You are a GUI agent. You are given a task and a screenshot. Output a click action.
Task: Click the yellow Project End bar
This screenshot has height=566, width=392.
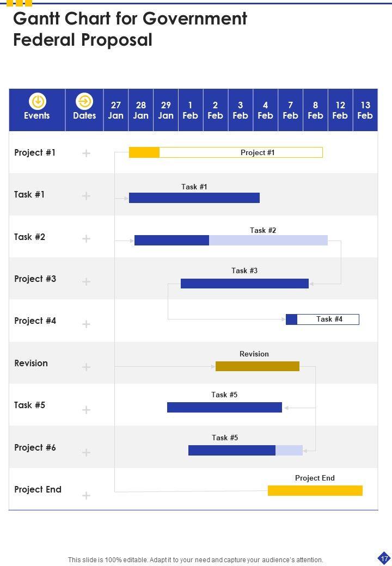tap(315, 490)
